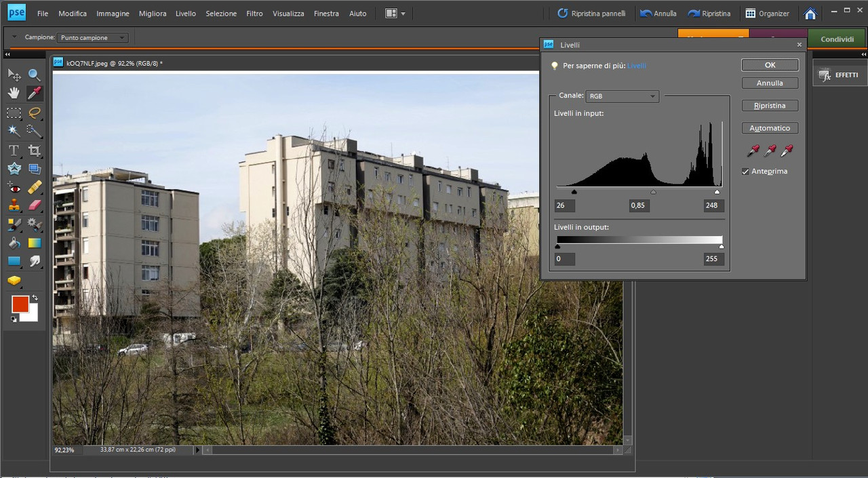The height and width of the screenshot is (478, 868).
Task: Select the Eyedropper tool in toolbox
Action: (x=35, y=93)
